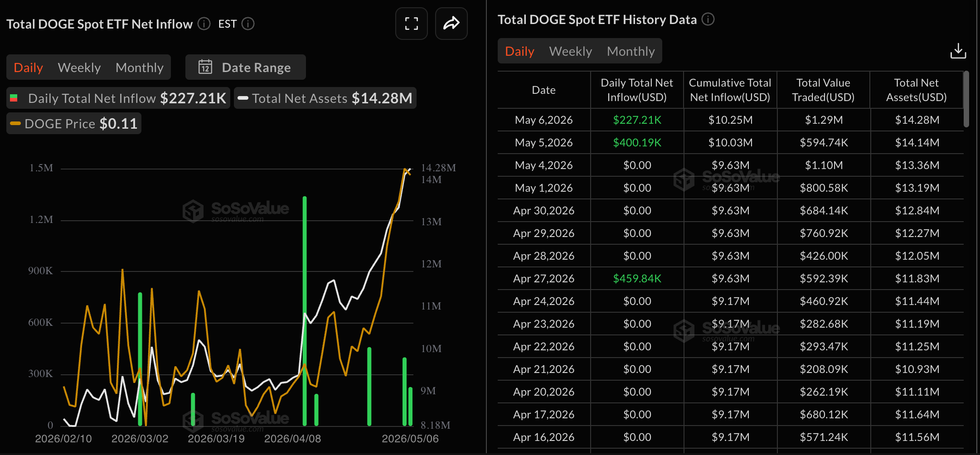Click the 2026/05/06 x-axis label
The width and height of the screenshot is (980, 455).
[x=410, y=439]
